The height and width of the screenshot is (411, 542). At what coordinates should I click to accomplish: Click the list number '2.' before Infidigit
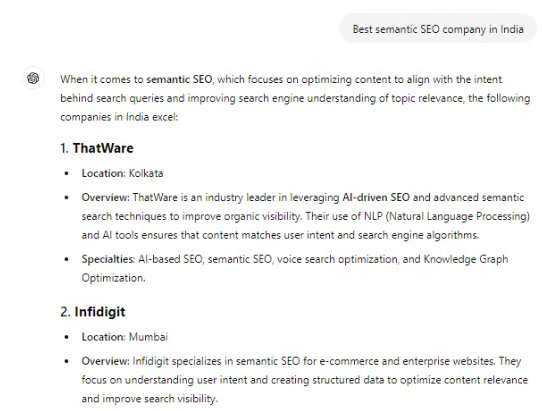pyautogui.click(x=65, y=312)
